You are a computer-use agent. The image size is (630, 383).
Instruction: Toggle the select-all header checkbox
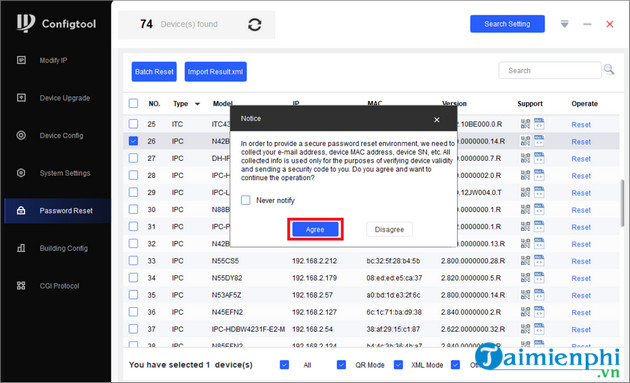[133, 103]
